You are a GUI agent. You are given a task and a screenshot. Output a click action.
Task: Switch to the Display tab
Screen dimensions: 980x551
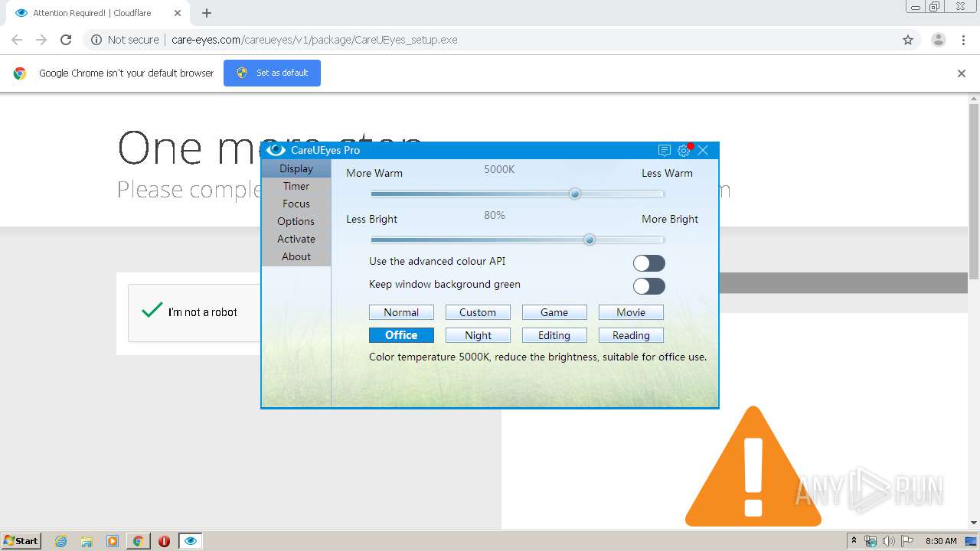(x=296, y=168)
